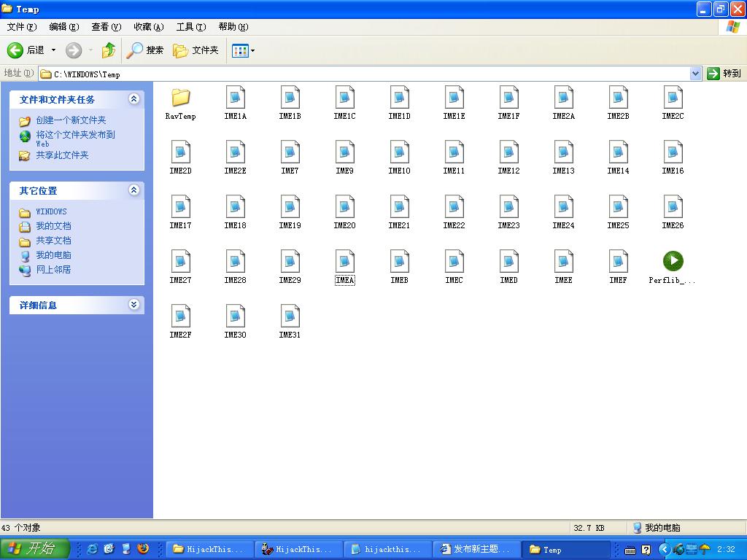Open the 工具(T) menu
747x560 pixels.
click(190, 27)
